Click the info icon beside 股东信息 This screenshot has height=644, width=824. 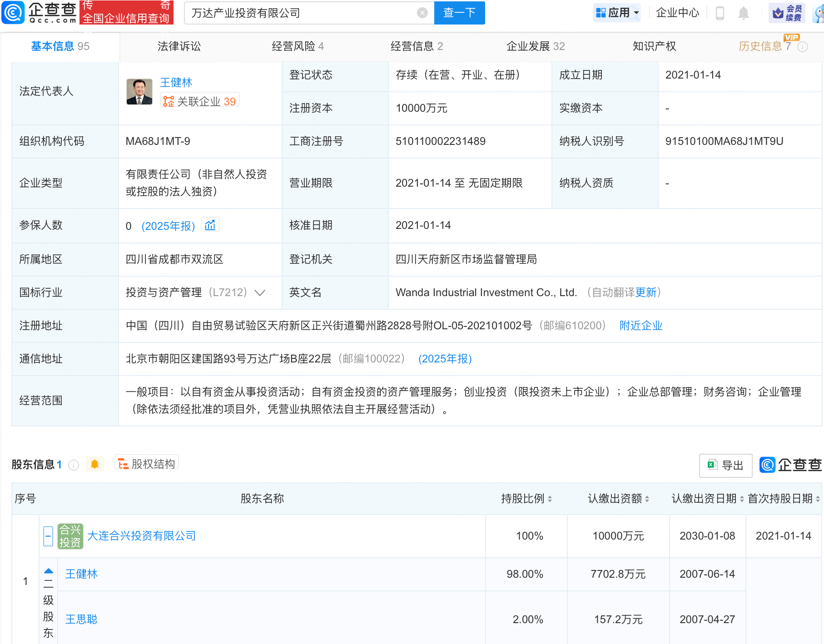pos(74,465)
